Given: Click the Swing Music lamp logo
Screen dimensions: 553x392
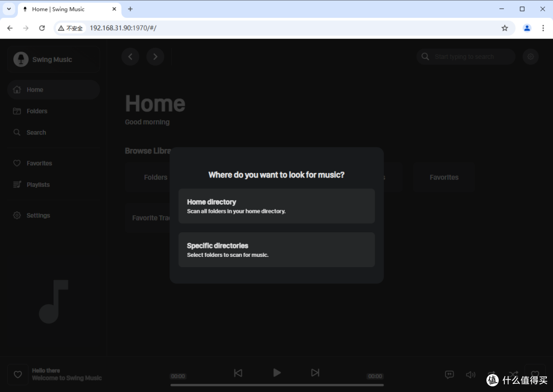Looking at the screenshot, I should [x=21, y=59].
